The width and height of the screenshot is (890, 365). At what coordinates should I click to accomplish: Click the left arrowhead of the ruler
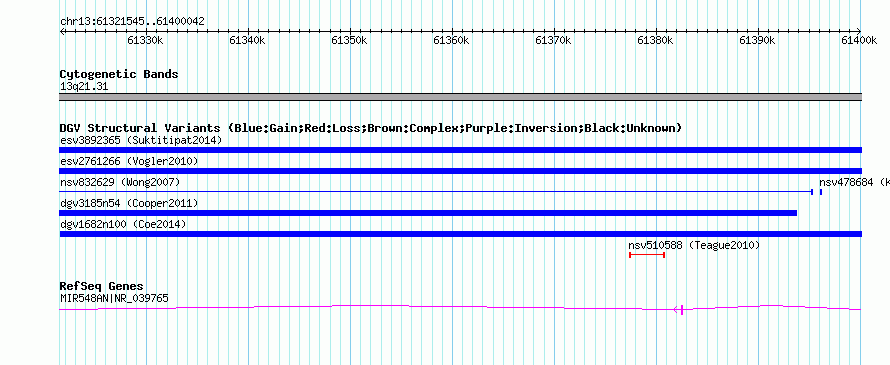pos(62,32)
